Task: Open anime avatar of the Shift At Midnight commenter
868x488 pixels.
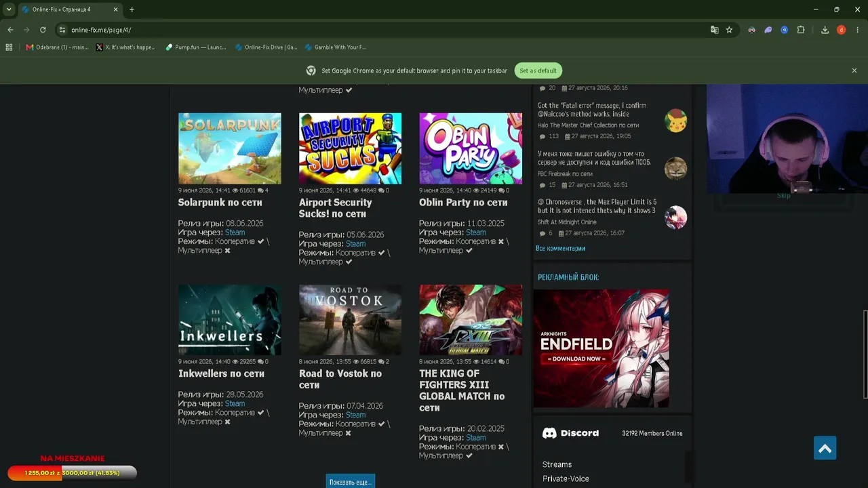Action: 676,217
